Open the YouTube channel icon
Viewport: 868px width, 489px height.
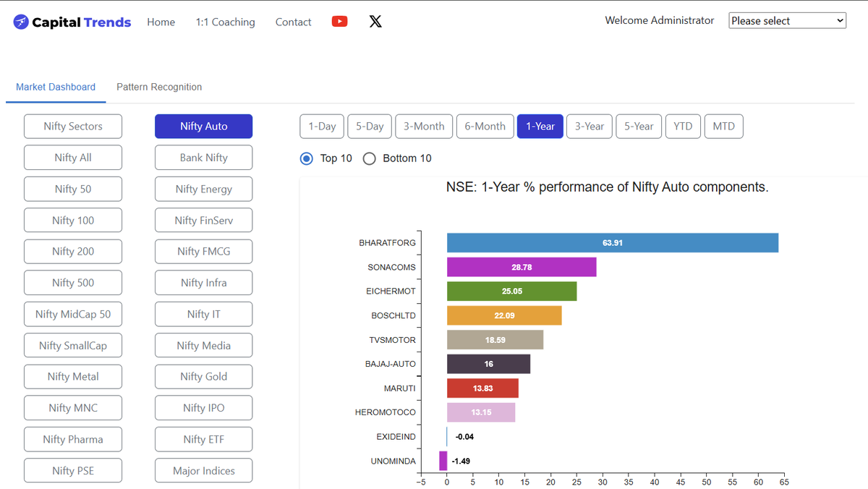point(339,22)
